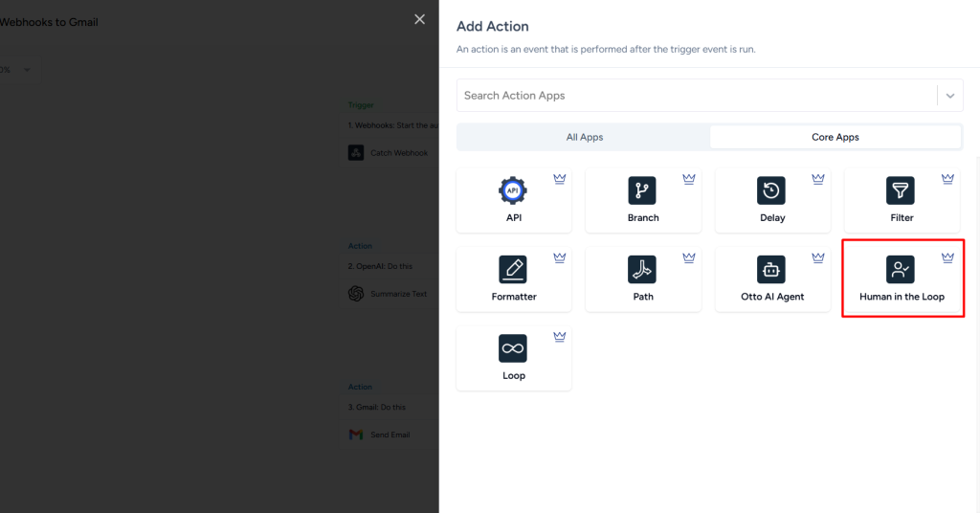Image resolution: width=980 pixels, height=513 pixels.
Task: Click the OpenAI Summarize Text icon
Action: click(355, 294)
